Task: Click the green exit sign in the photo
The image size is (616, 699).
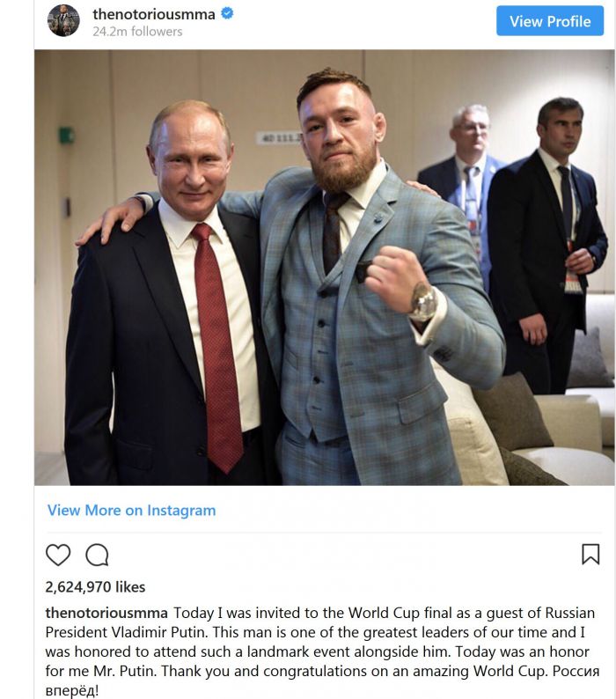Action: [66, 135]
